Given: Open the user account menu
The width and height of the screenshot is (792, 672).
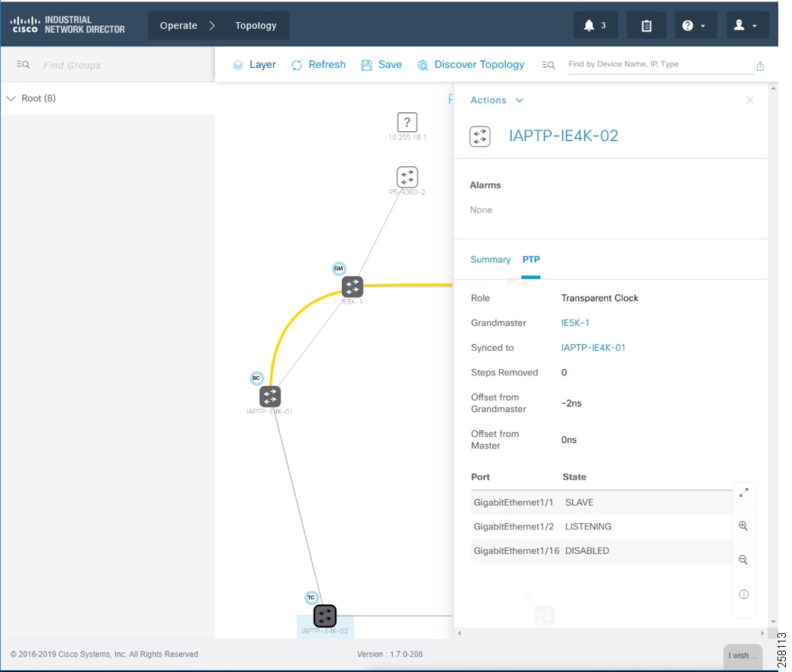Looking at the screenshot, I should [747, 25].
